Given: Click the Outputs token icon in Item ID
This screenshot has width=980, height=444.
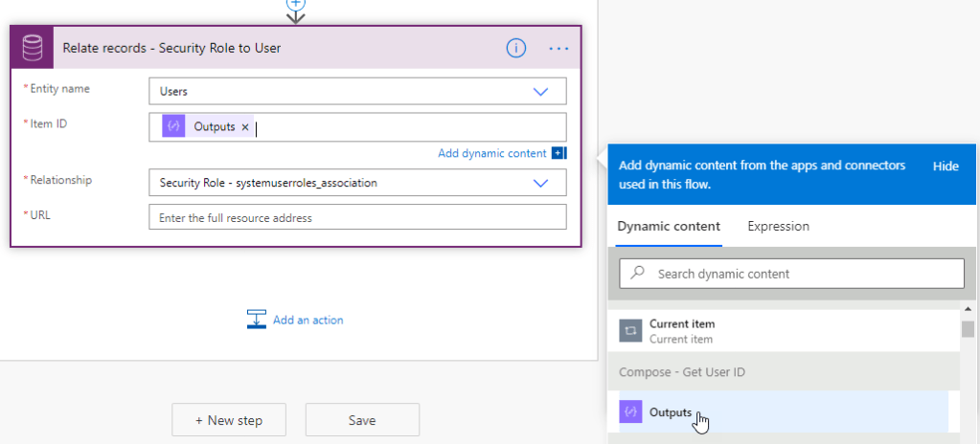Looking at the screenshot, I should point(173,127).
